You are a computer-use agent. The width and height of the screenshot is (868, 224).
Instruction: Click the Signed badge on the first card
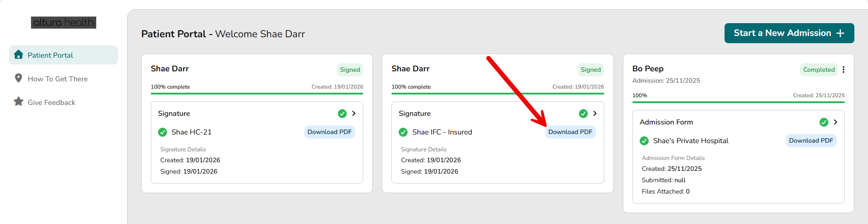[x=350, y=70]
